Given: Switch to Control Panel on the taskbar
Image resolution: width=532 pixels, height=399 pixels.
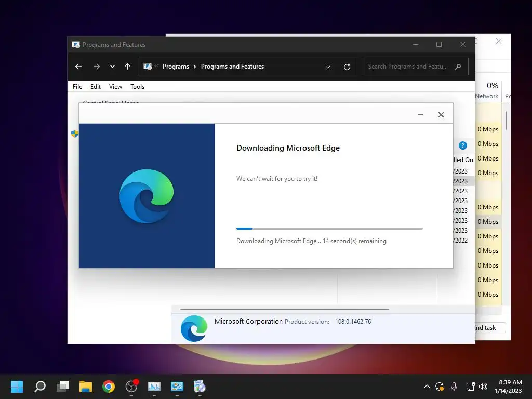Looking at the screenshot, I should 177,387.
